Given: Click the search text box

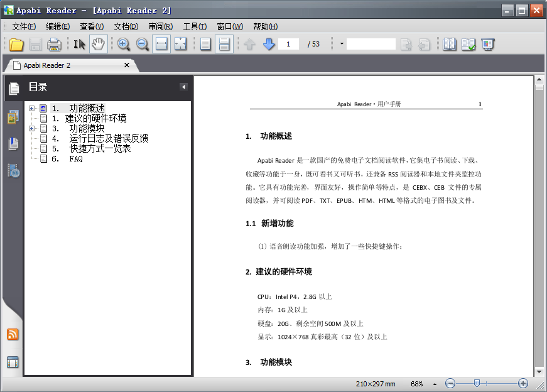Looking at the screenshot, I should (x=371, y=44).
